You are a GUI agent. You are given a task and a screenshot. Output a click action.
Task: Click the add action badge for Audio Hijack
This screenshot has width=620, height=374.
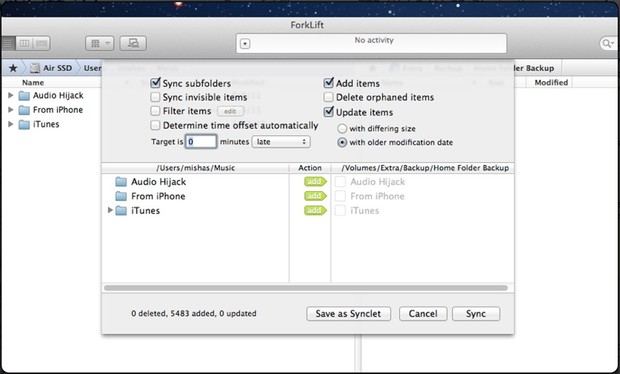pos(315,181)
